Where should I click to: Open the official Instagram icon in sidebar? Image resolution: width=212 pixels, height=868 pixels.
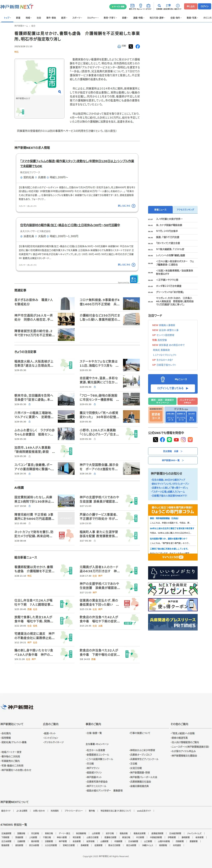(x=183, y=439)
